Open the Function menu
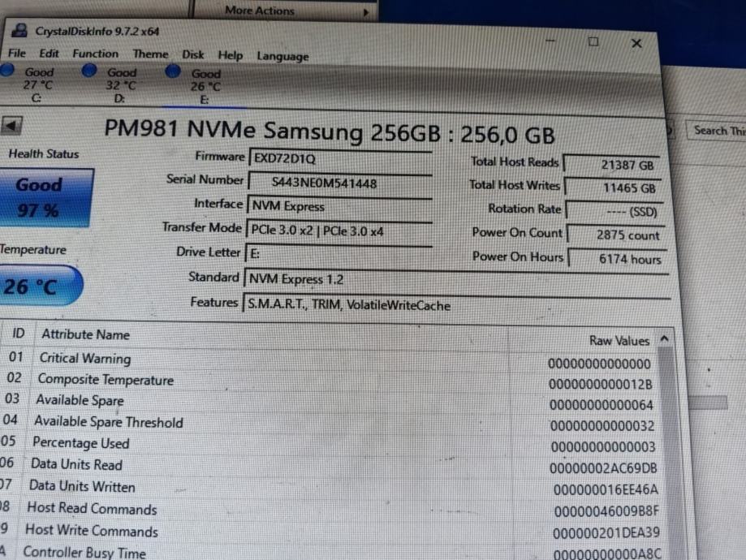 coord(95,54)
